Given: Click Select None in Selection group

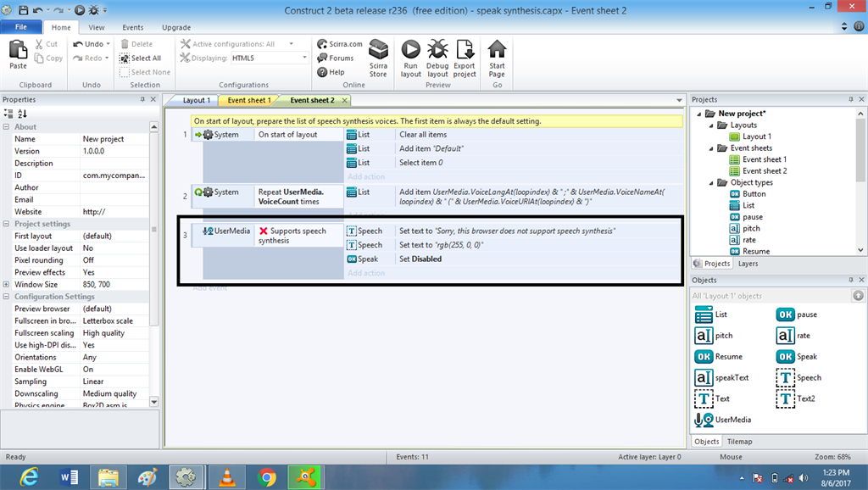Looking at the screenshot, I should [x=144, y=72].
